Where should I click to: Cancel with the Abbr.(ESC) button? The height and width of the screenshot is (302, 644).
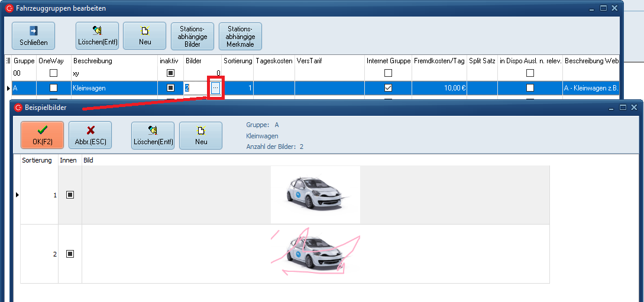[x=90, y=135]
